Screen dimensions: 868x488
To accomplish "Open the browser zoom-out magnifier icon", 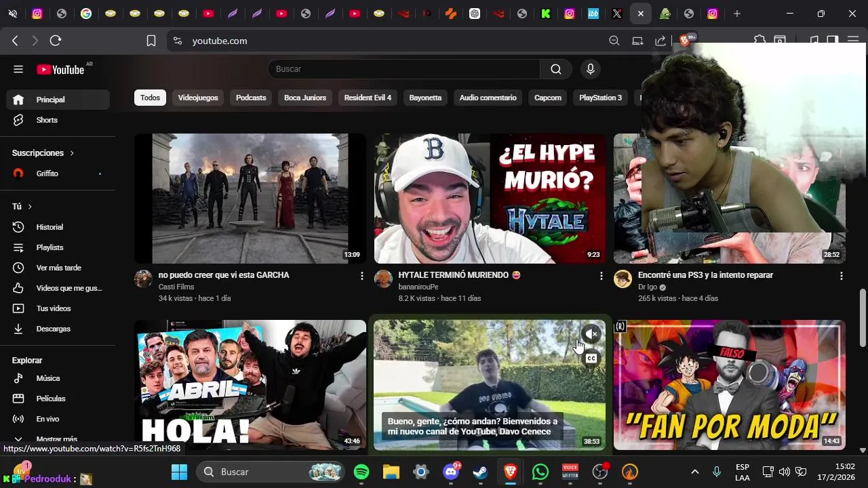I will [614, 41].
